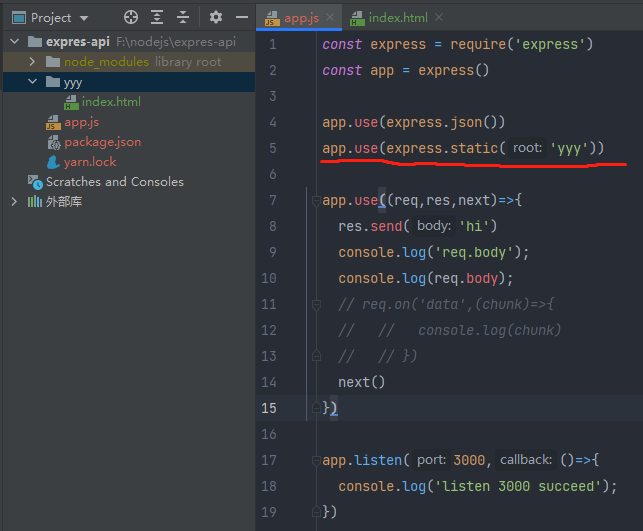Click express.json() call on line 4
The height and width of the screenshot is (531, 643).
(x=441, y=122)
